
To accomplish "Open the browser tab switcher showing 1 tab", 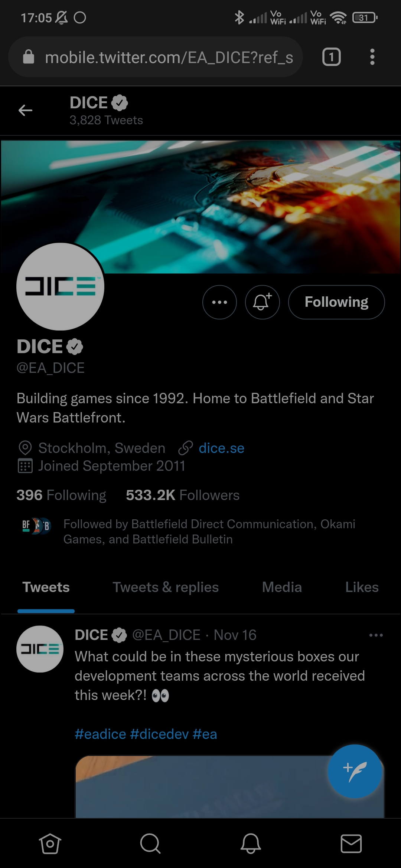I will click(x=332, y=57).
